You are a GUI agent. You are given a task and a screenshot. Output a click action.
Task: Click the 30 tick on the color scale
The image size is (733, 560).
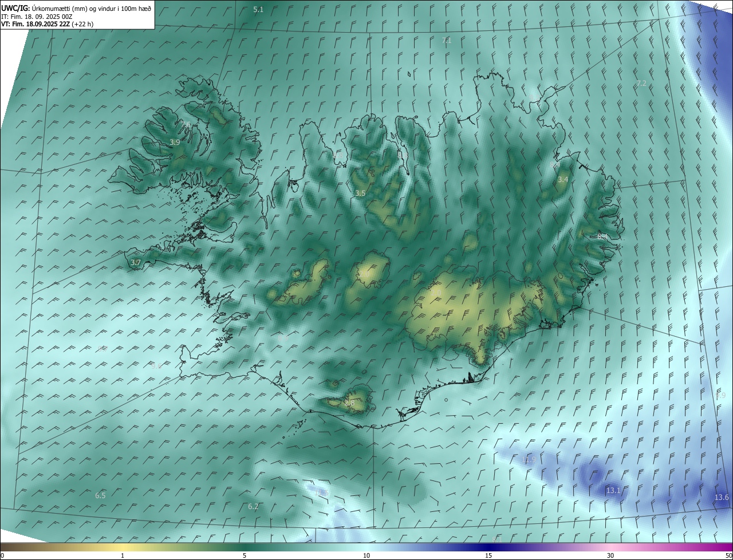(610, 555)
